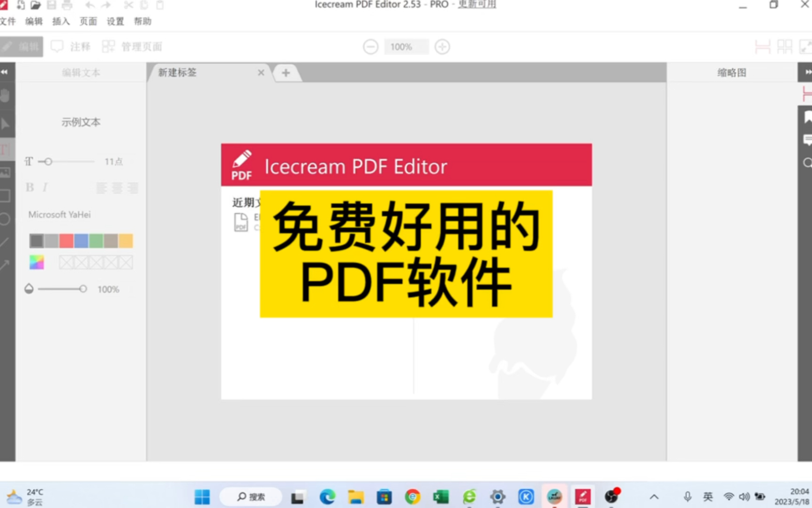Viewport: 812px width, 508px height.
Task: Click the 更新可用 link
Action: coord(477,5)
